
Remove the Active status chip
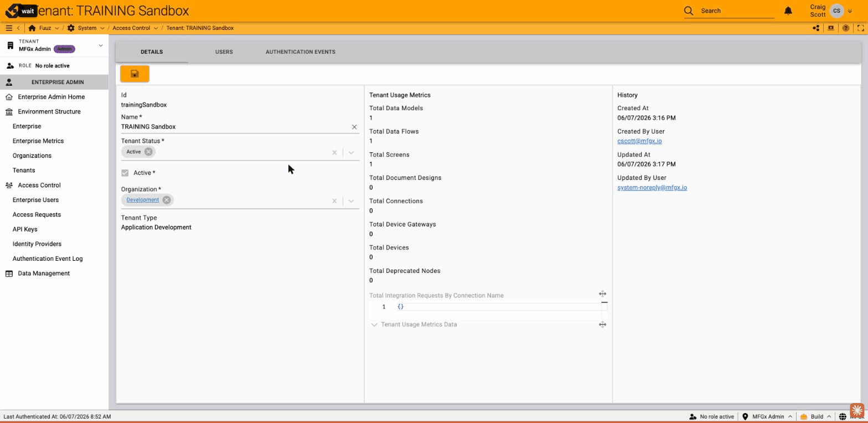[x=148, y=152]
